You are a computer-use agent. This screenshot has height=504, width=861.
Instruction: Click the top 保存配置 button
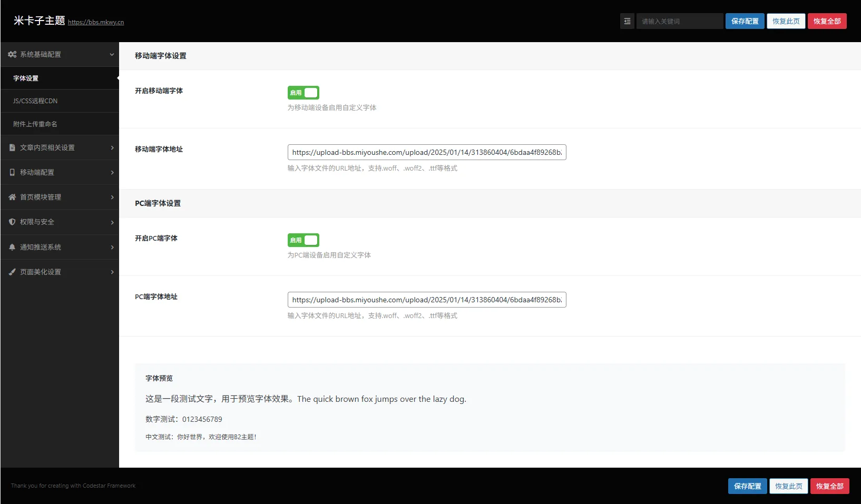click(745, 21)
